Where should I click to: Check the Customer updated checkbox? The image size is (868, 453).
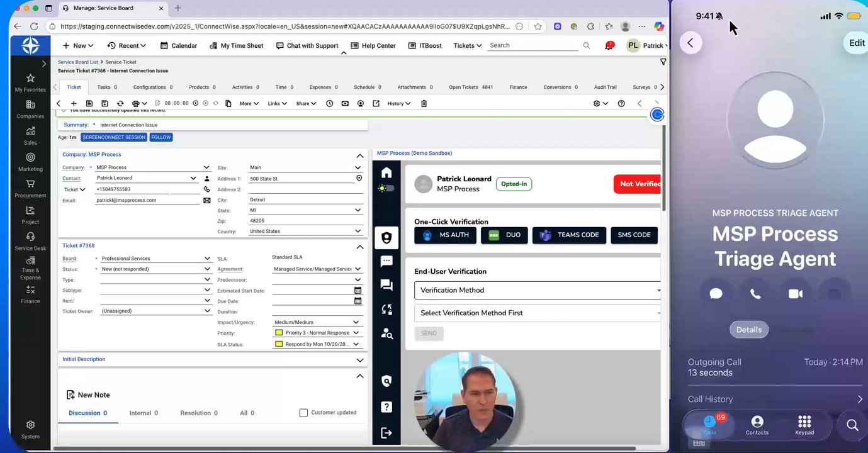click(303, 413)
